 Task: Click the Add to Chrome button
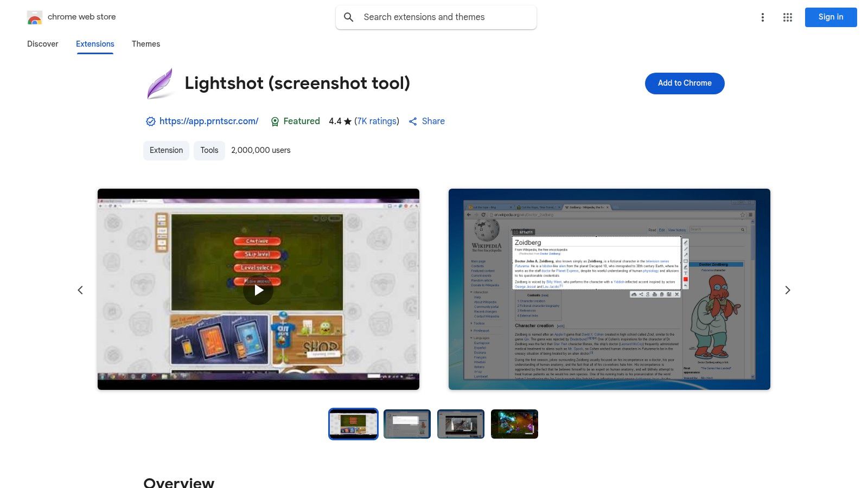tap(684, 83)
